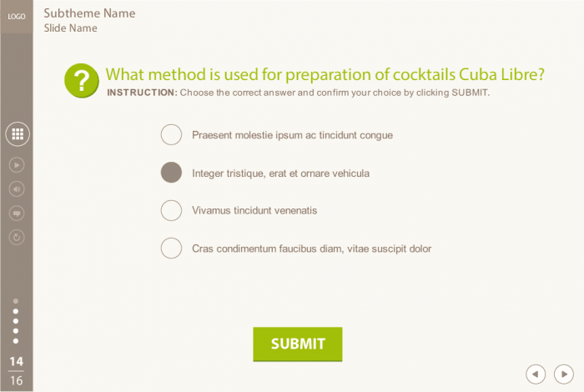
Task: Pick the 'Cras condimentum faucibus' radio button
Action: (x=171, y=248)
